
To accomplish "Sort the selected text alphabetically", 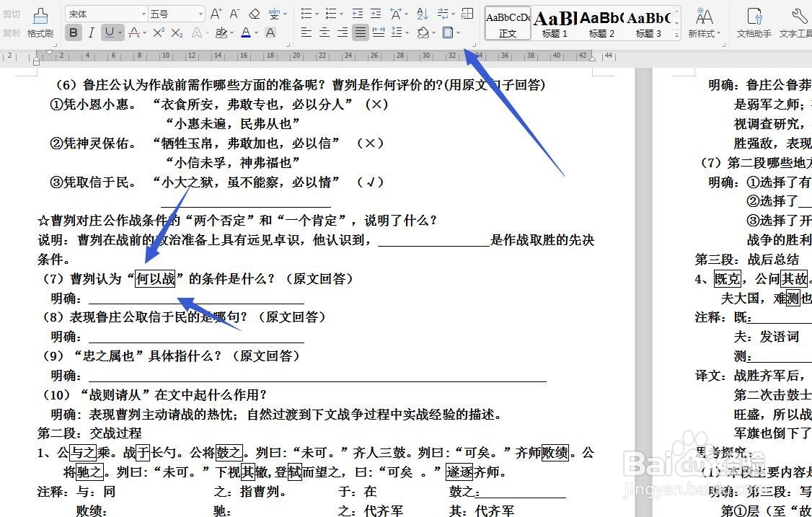I will (423, 13).
